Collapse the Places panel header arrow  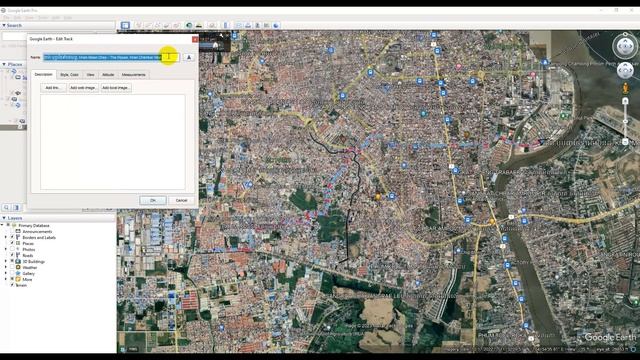pos(4,64)
